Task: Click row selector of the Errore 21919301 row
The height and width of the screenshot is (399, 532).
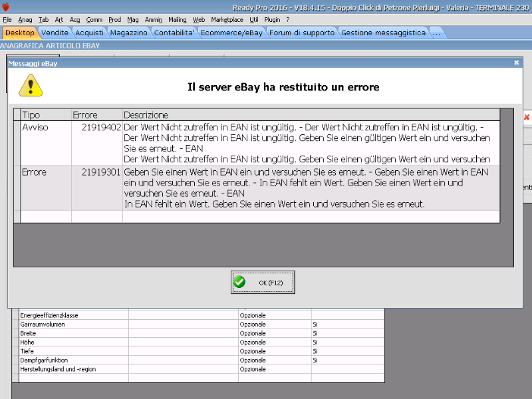Action: [17, 188]
